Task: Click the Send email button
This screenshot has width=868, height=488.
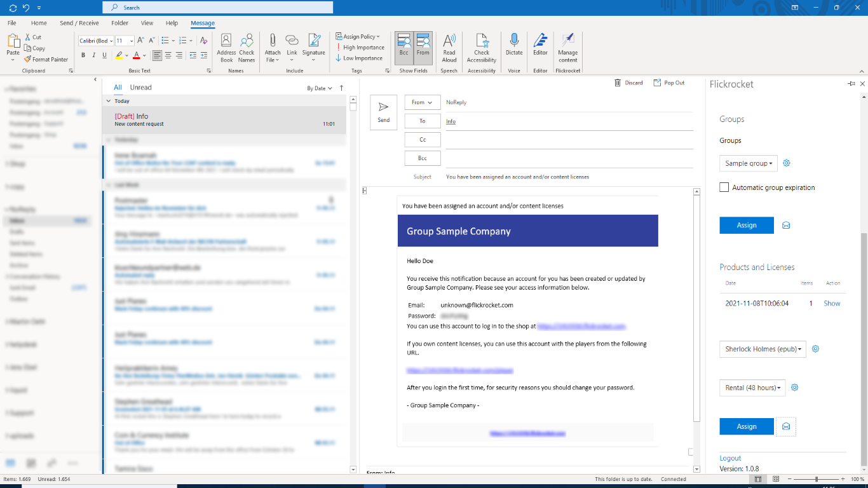Action: pos(383,112)
